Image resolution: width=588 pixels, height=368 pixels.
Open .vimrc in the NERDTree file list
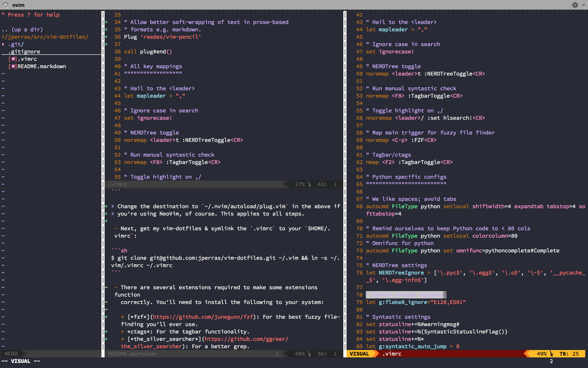pyautogui.click(x=27, y=59)
